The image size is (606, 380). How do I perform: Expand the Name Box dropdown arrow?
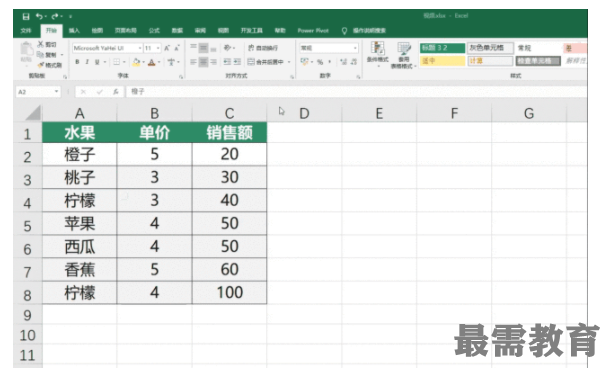tap(56, 92)
